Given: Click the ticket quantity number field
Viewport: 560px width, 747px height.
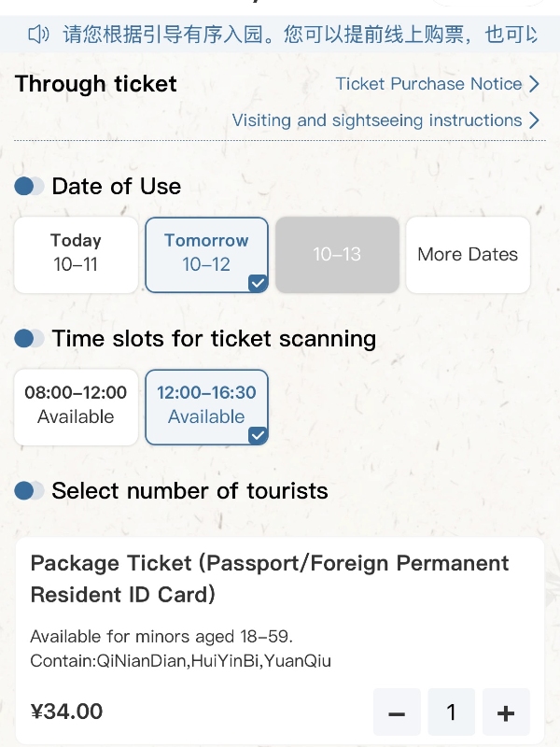Looking at the screenshot, I should pos(452,713).
